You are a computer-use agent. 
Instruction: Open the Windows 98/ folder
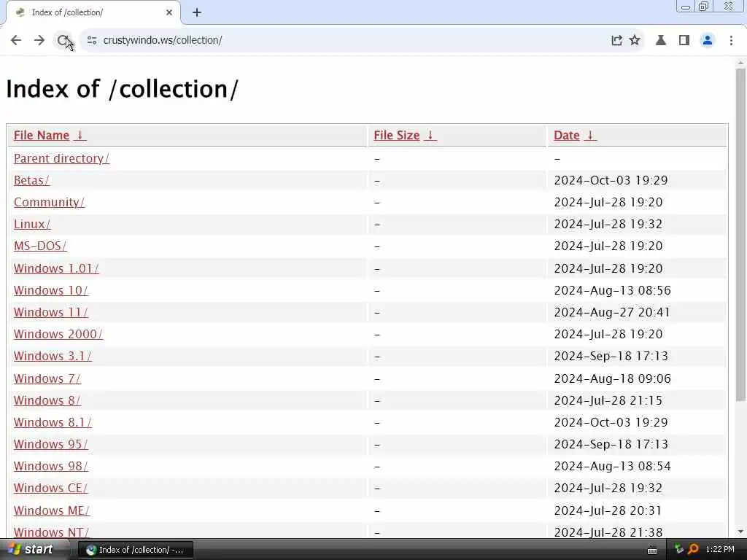click(x=51, y=466)
